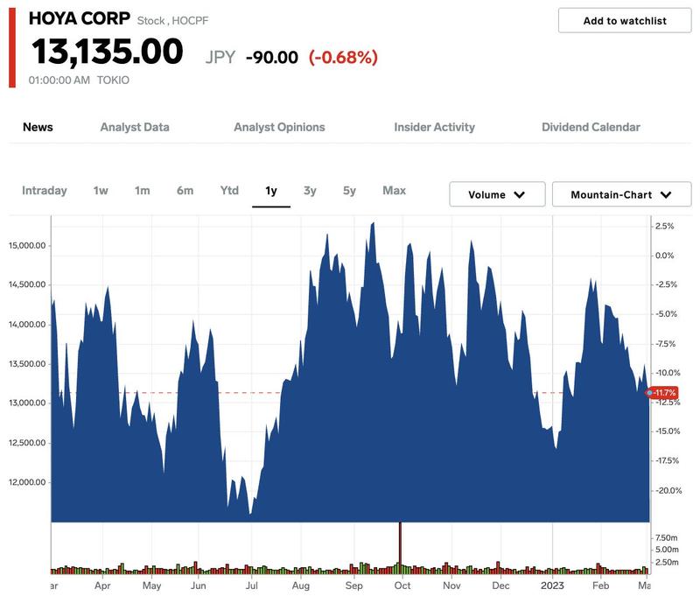This screenshot has width=700, height=610.
Task: Click the 13,135.00 price value
Action: coord(107,52)
